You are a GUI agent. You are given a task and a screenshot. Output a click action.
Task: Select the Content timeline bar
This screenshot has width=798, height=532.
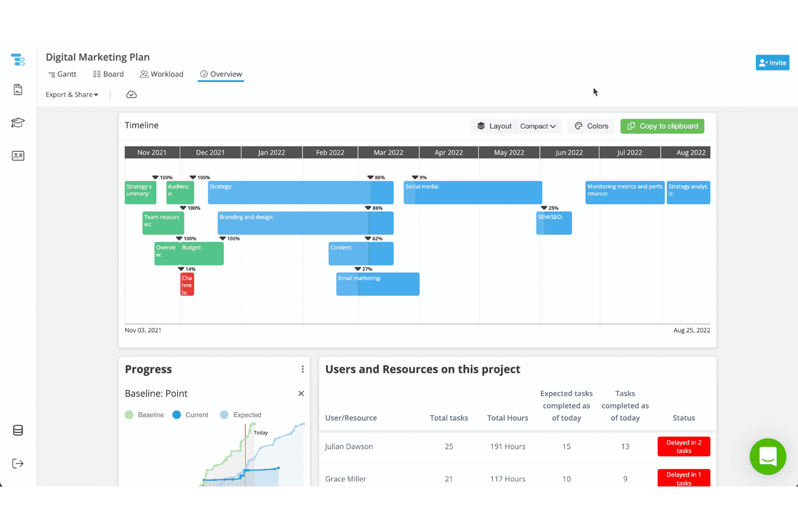[x=361, y=254]
